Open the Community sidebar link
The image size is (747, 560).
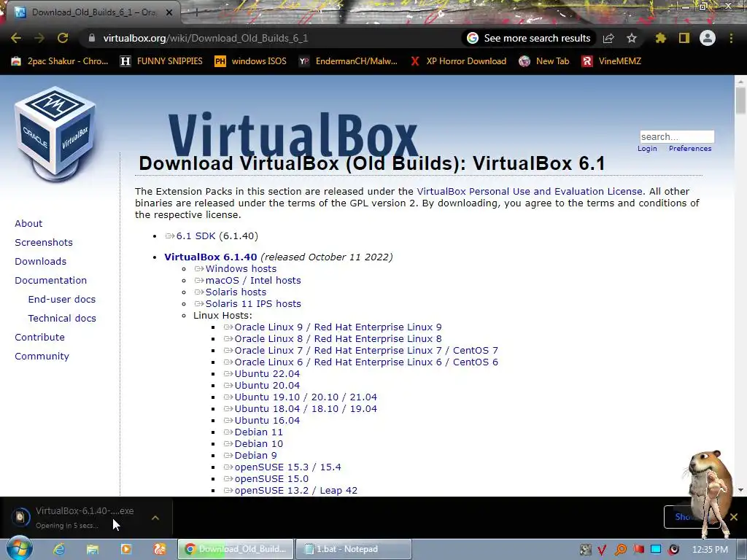pos(42,356)
